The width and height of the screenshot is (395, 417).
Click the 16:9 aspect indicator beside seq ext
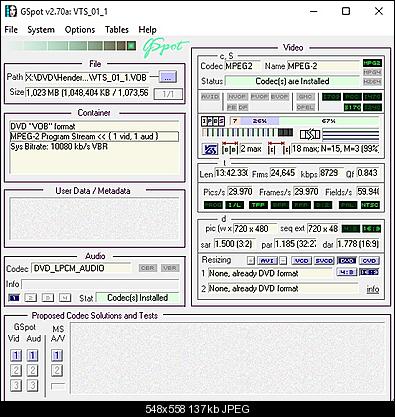coord(371,229)
